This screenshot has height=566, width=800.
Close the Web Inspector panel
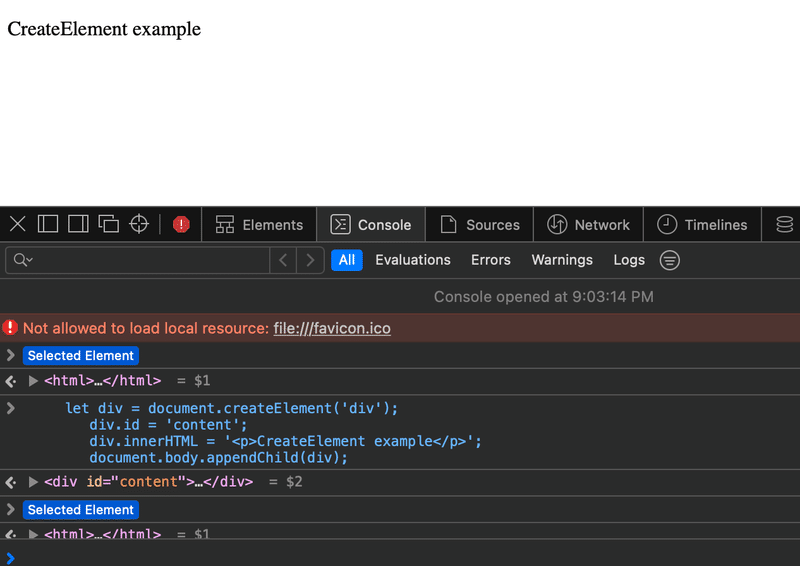(17, 224)
